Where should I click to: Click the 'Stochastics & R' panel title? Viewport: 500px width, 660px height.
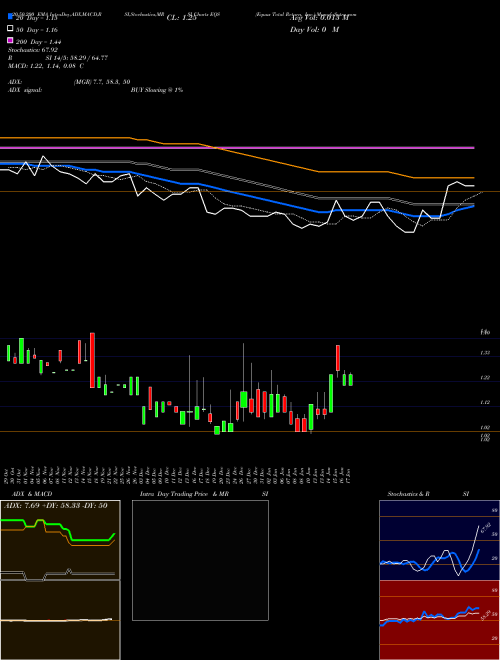pos(408,494)
